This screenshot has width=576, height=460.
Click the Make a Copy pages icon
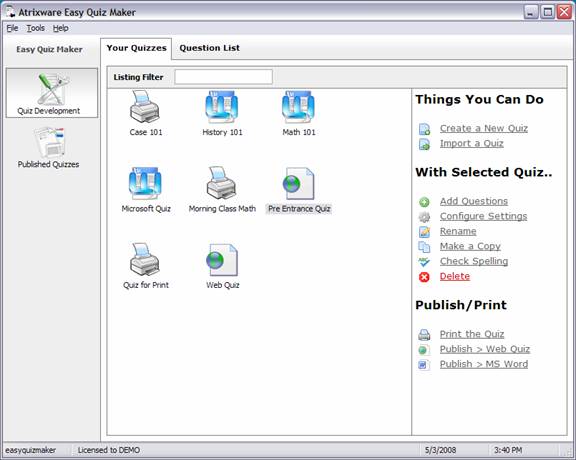coord(424,247)
